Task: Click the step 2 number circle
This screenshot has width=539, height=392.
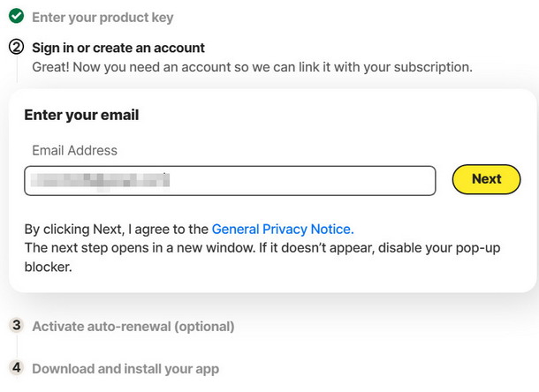Action: [x=16, y=48]
